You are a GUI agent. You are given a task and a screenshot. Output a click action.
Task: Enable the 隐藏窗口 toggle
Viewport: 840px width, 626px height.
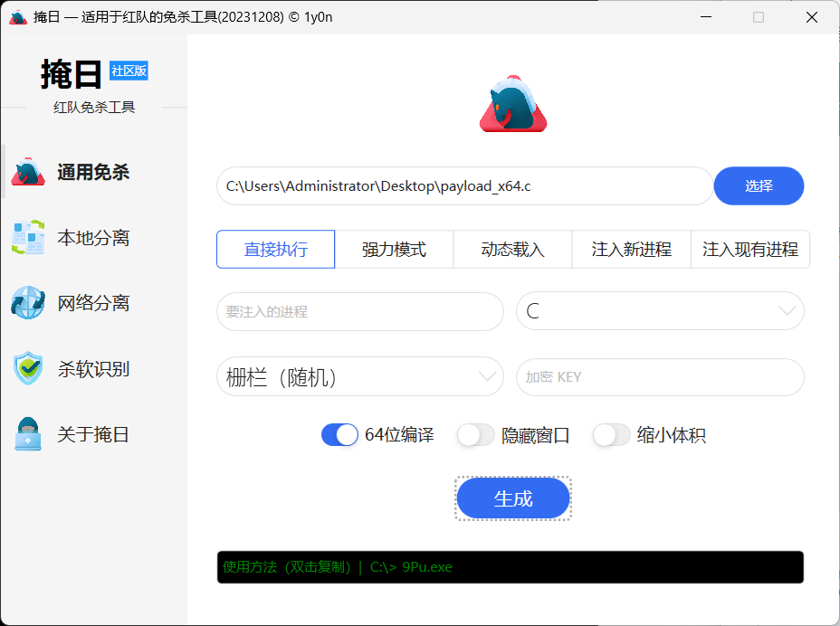476,435
